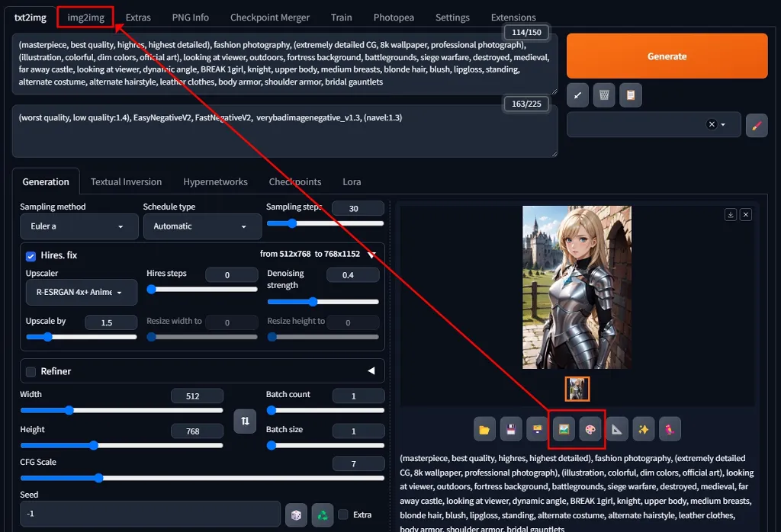This screenshot has width=781, height=532.
Task: Click the Width value field showing 512
Action: point(197,396)
